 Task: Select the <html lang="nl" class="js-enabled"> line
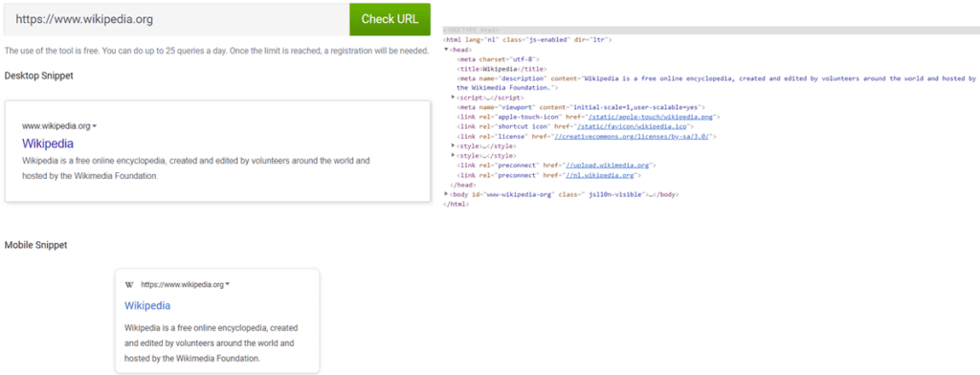pos(527,39)
